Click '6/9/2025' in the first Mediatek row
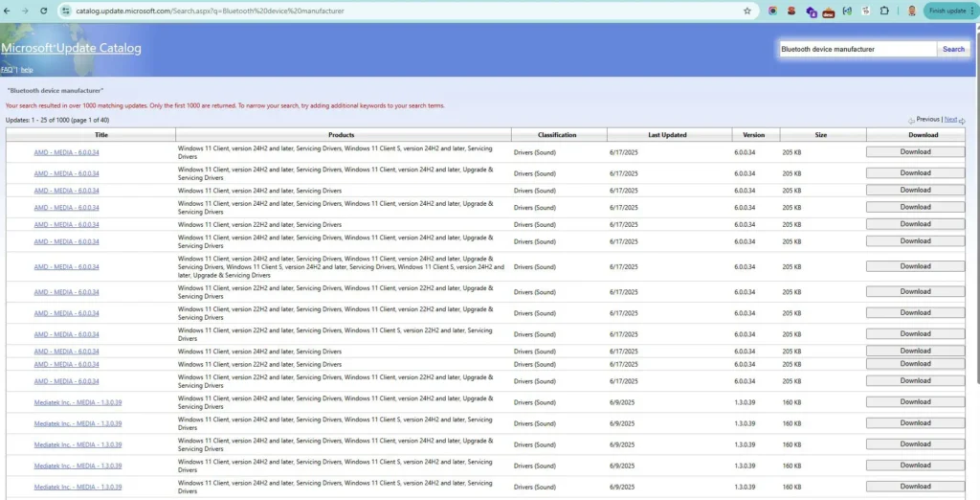Viewport: 980px width, 500px height. (622, 402)
